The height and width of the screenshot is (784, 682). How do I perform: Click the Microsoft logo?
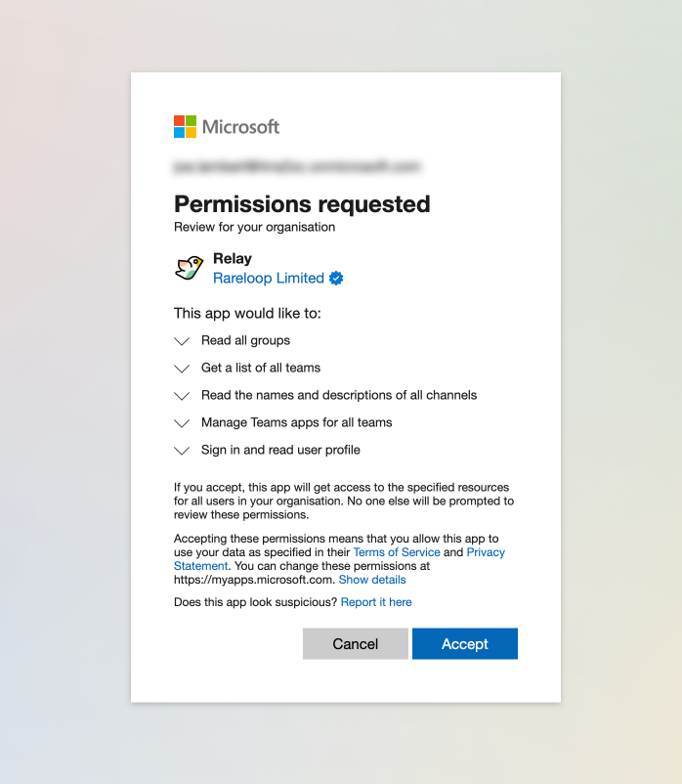(x=227, y=126)
